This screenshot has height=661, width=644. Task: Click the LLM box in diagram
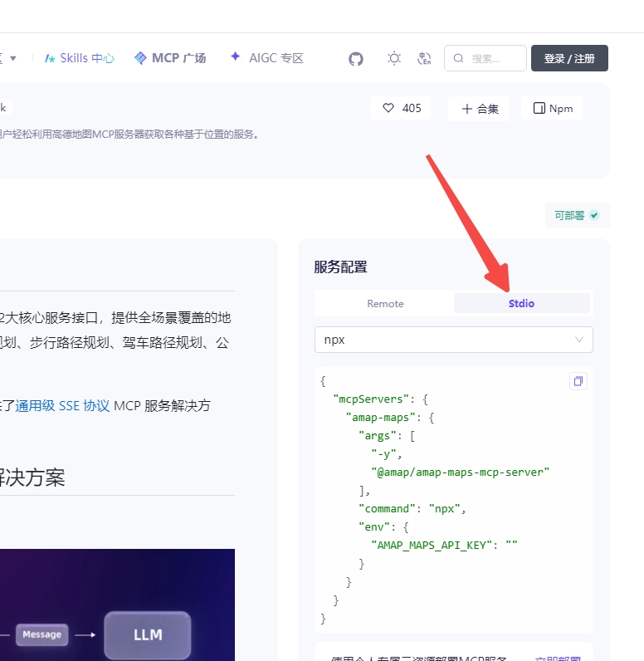click(148, 635)
